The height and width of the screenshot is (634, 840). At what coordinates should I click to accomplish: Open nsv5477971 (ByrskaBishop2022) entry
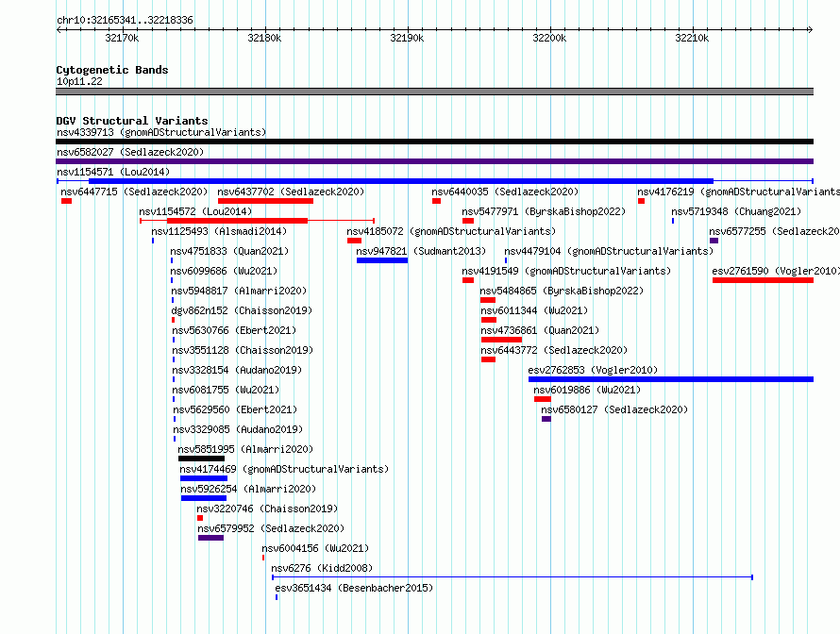coord(544,211)
